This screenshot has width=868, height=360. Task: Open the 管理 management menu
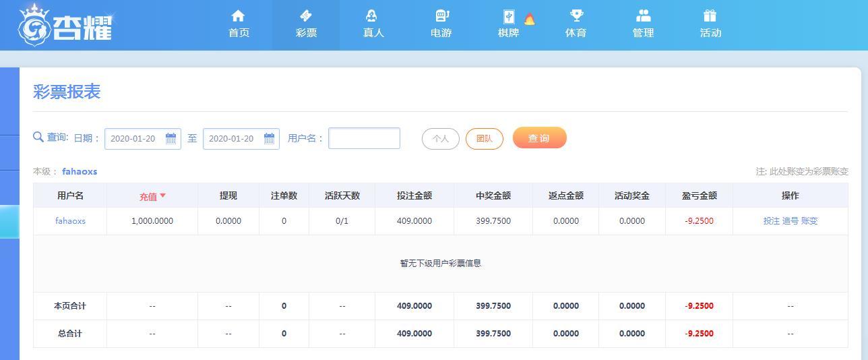pos(643,24)
